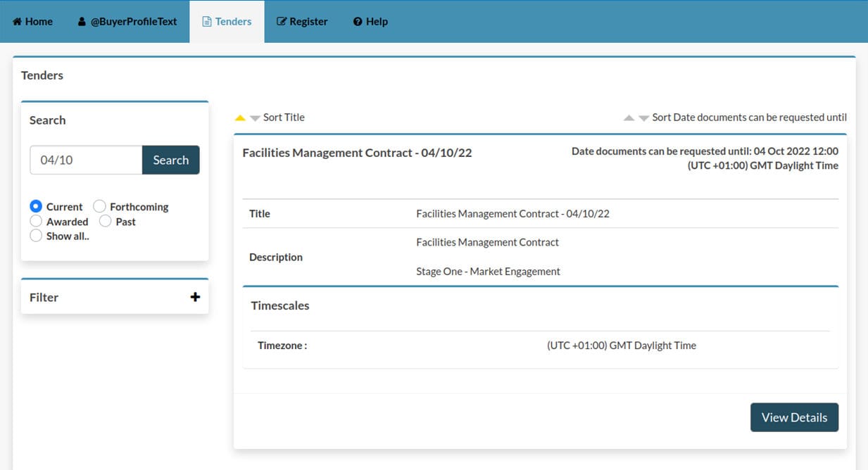Choose the Show all option
The width and height of the screenshot is (868, 470).
point(36,236)
